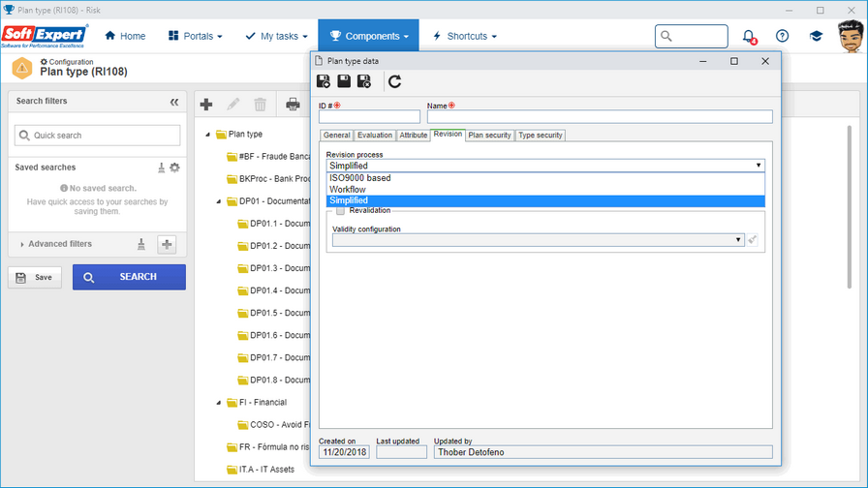
Task: Collapse the Plan type root node
Action: (208, 135)
